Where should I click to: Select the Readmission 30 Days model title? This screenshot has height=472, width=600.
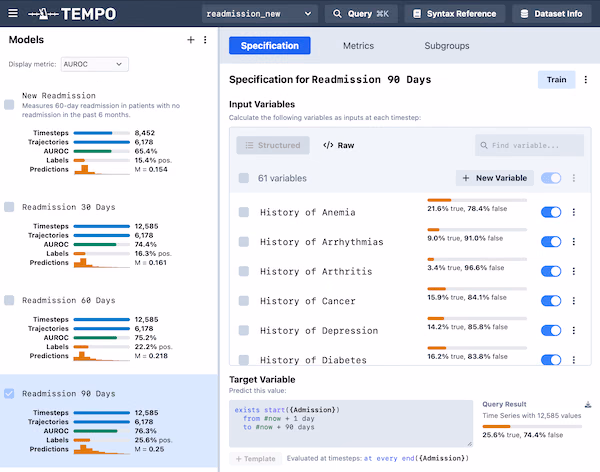point(68,207)
